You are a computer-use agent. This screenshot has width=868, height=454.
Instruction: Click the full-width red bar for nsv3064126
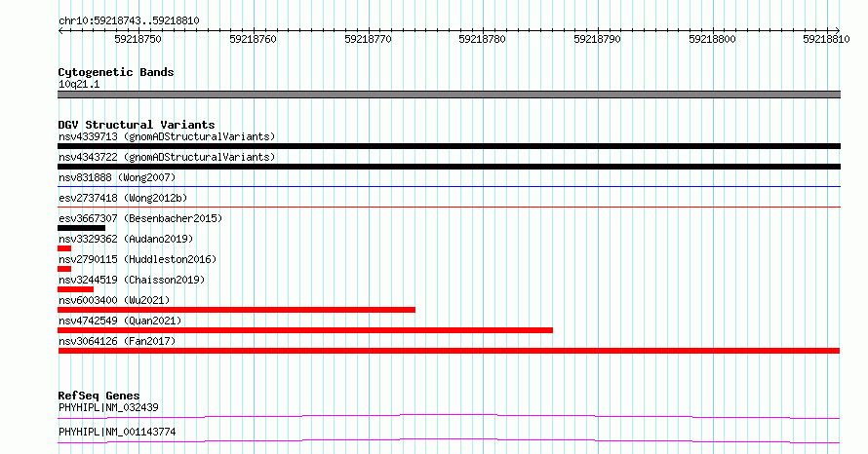(449, 351)
